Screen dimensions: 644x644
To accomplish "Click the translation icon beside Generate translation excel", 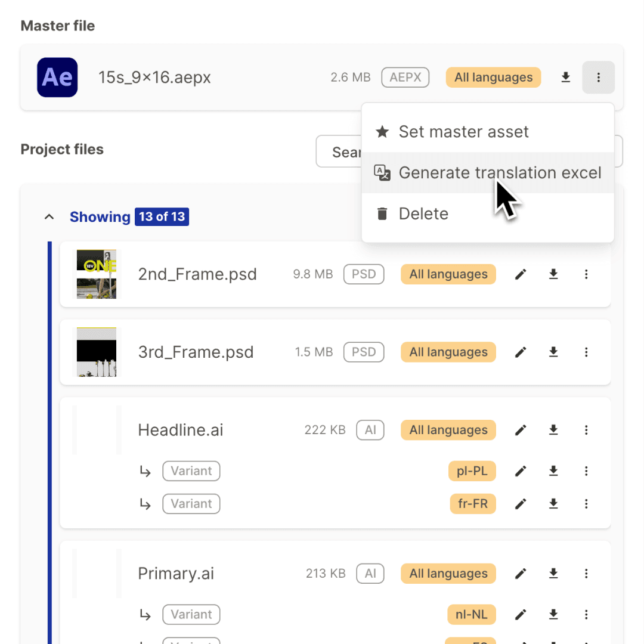I will [x=381, y=172].
